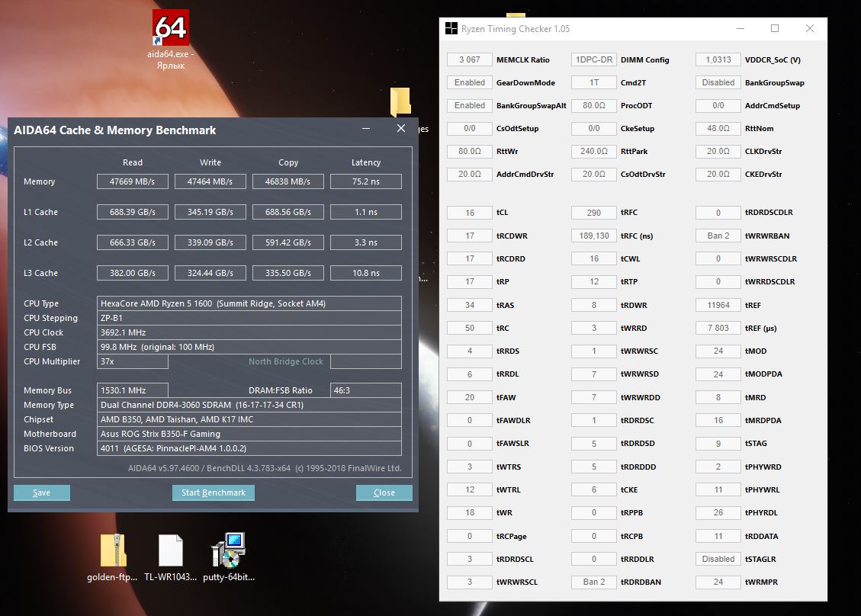
Task: Open the folder icon behind AIDA64 window
Action: coord(401,101)
